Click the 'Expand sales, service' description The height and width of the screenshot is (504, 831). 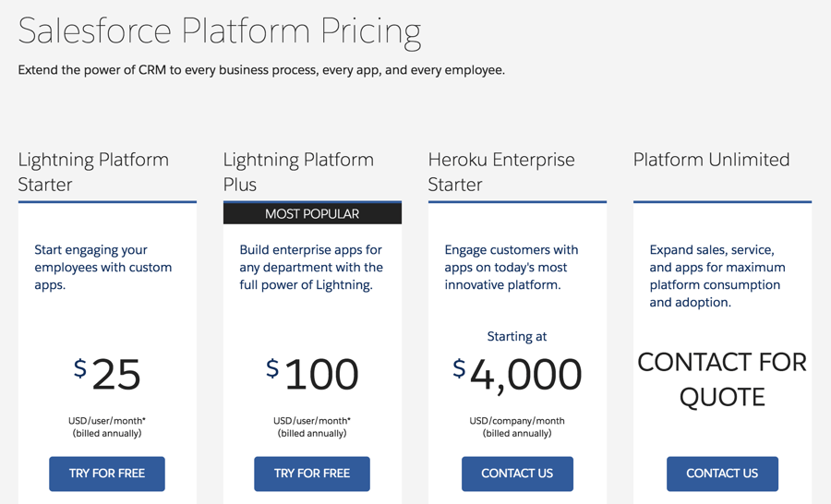(717, 276)
